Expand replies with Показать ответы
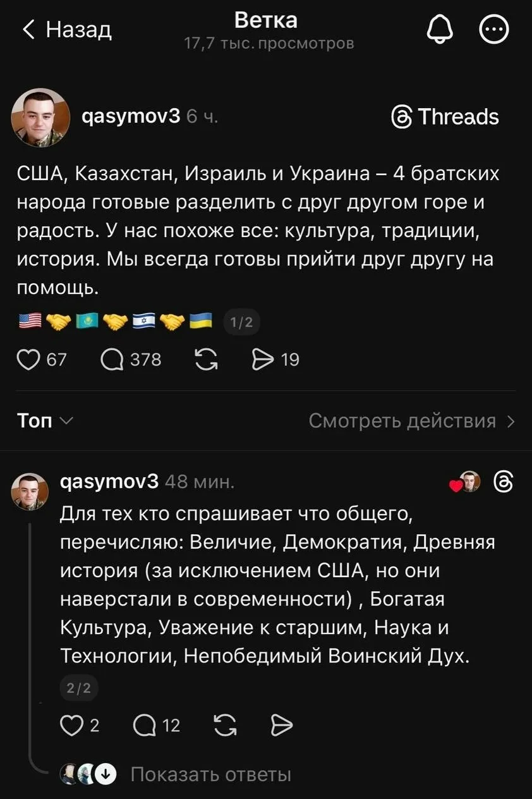The height and width of the screenshot is (799, 532). 210,774
